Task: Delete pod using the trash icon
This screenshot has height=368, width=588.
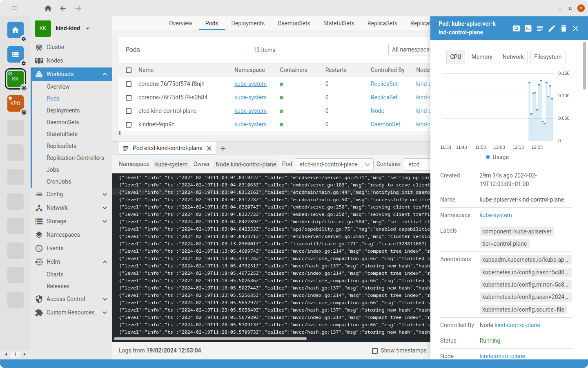Action: (563, 29)
